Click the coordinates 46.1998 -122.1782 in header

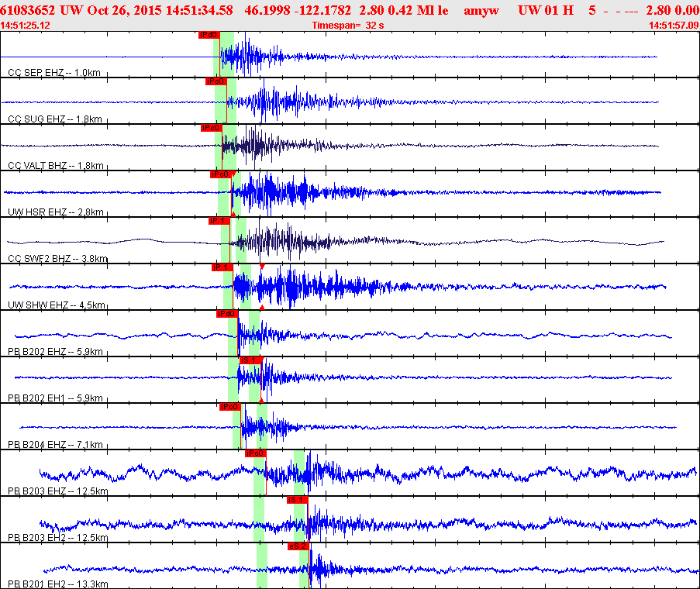pyautogui.click(x=298, y=10)
